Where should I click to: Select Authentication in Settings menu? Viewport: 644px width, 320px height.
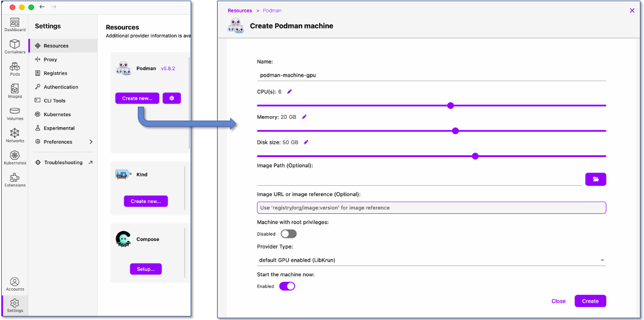coord(63,87)
